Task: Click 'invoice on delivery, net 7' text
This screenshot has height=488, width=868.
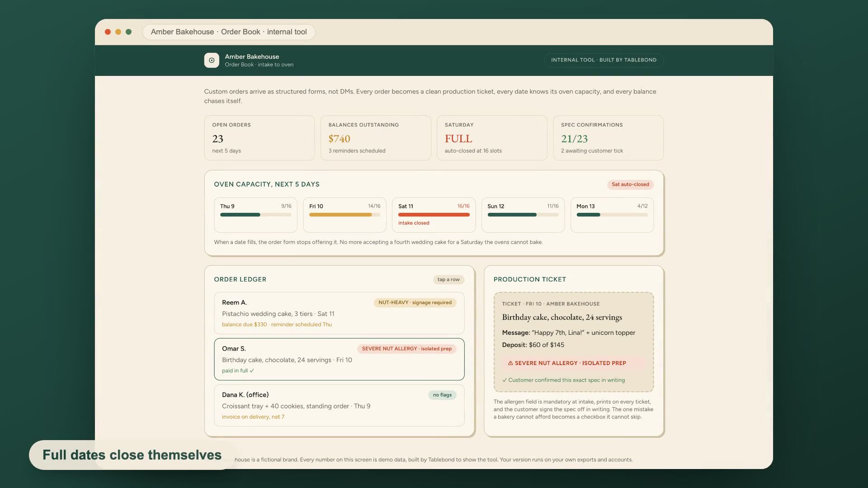Action: pos(253,417)
